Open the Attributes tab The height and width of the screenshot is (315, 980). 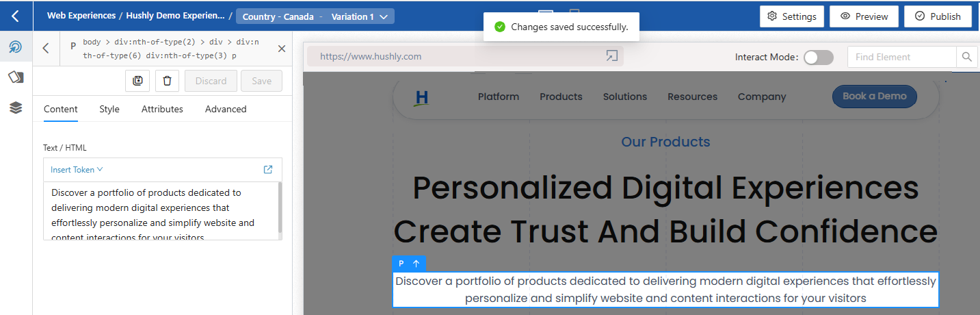[162, 109]
